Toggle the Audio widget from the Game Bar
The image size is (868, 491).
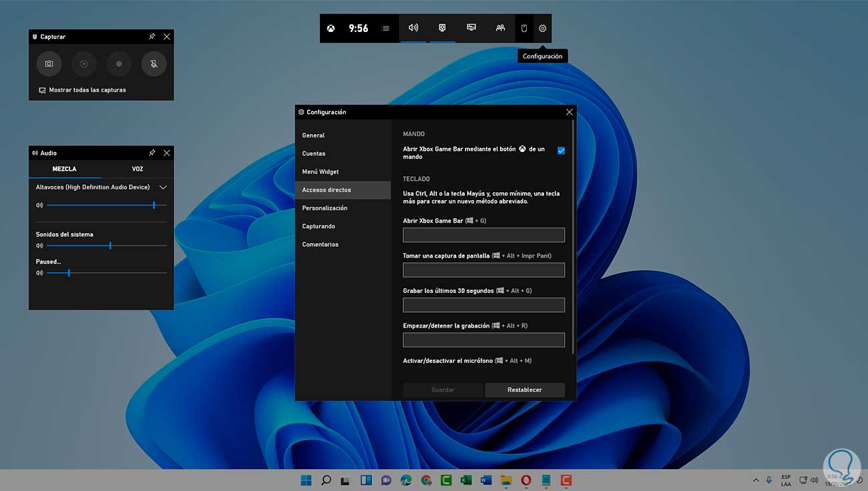point(413,28)
